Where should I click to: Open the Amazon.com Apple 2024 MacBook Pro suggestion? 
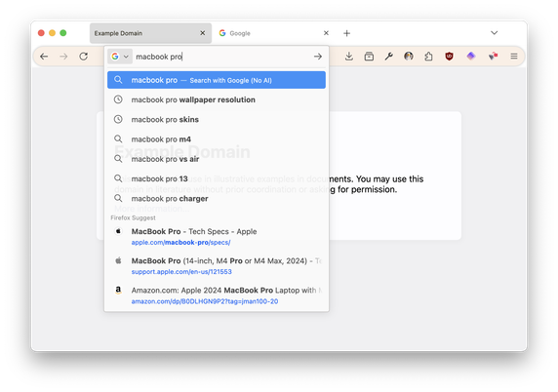(217, 295)
